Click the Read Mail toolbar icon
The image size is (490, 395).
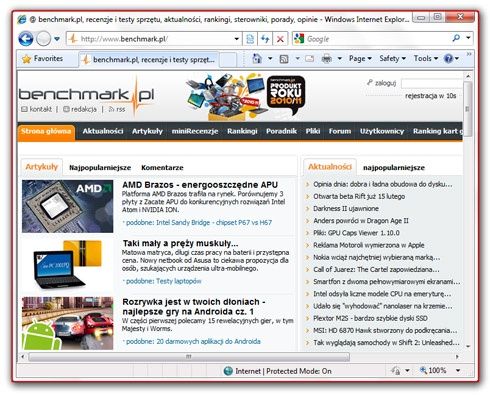(310, 59)
